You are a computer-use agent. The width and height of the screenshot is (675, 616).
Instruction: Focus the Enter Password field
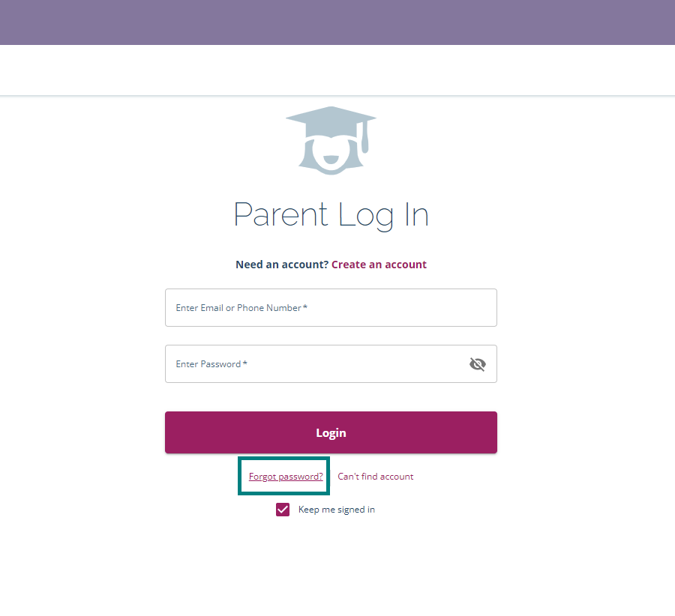pyautogui.click(x=315, y=363)
